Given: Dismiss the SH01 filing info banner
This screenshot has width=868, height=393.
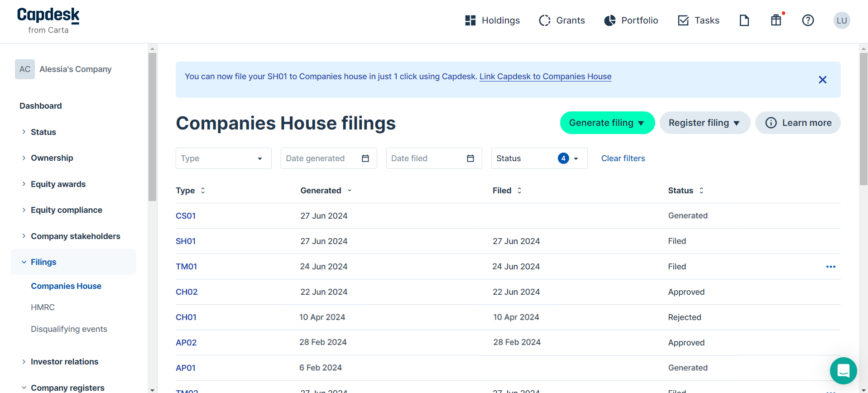Looking at the screenshot, I should tap(822, 80).
